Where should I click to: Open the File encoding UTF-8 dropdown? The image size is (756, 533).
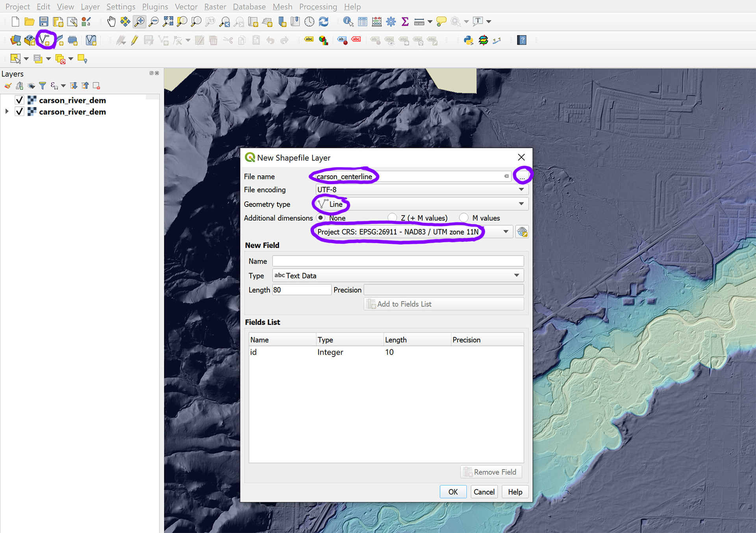pos(421,189)
